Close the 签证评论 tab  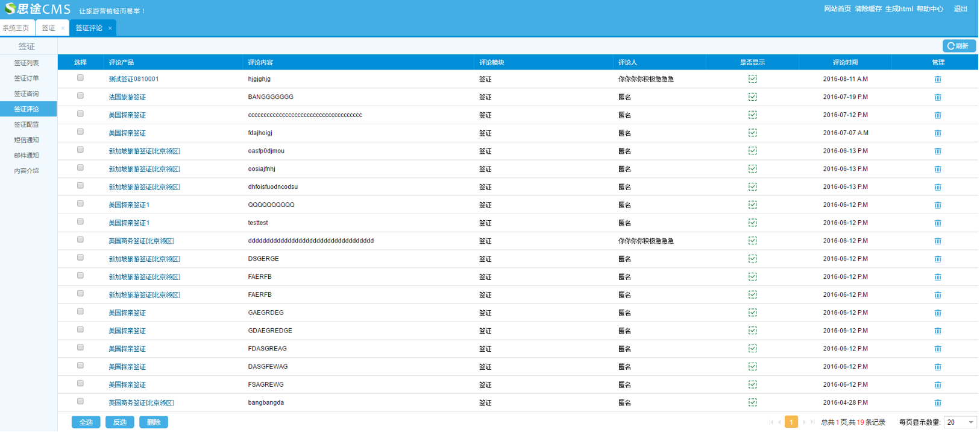(x=110, y=28)
